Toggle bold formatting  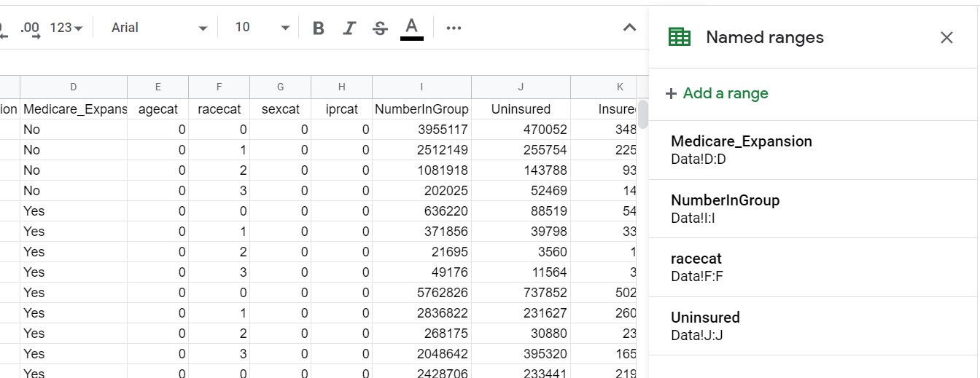point(318,28)
